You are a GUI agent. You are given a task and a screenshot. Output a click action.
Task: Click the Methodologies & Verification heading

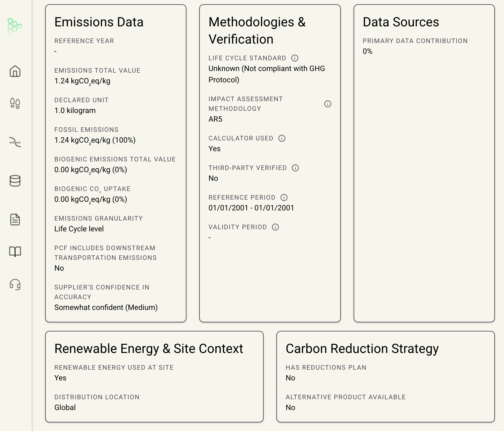[x=257, y=31]
